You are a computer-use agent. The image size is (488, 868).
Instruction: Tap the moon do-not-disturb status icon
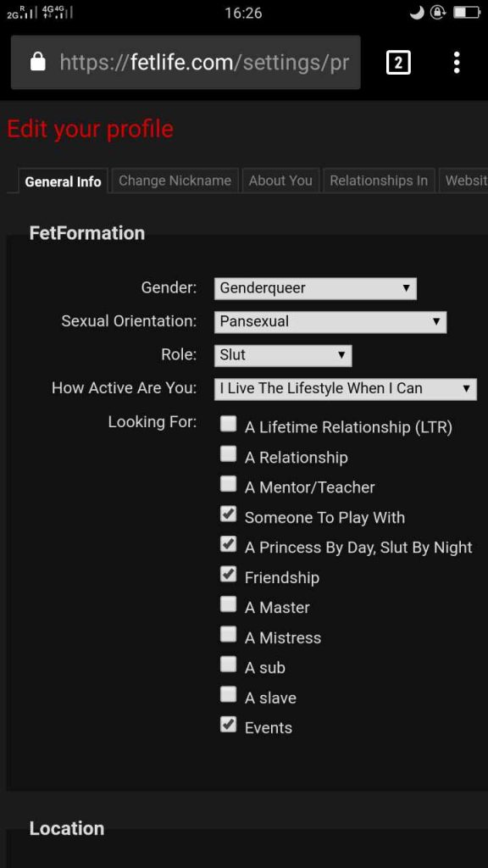(417, 12)
